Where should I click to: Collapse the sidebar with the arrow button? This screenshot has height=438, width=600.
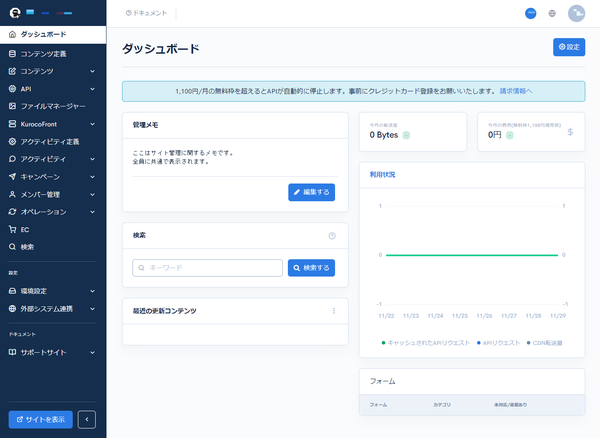point(87,420)
